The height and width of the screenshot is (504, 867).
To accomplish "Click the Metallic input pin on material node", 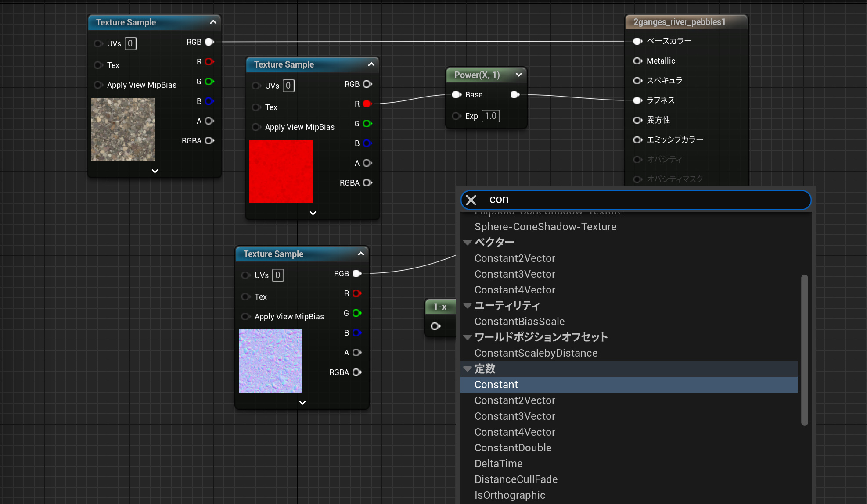I will pyautogui.click(x=637, y=61).
